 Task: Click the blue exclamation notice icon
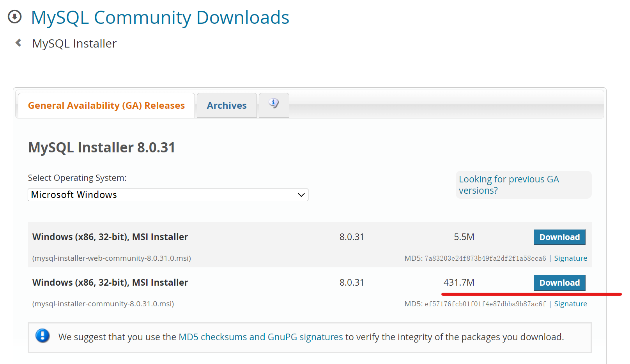42,336
